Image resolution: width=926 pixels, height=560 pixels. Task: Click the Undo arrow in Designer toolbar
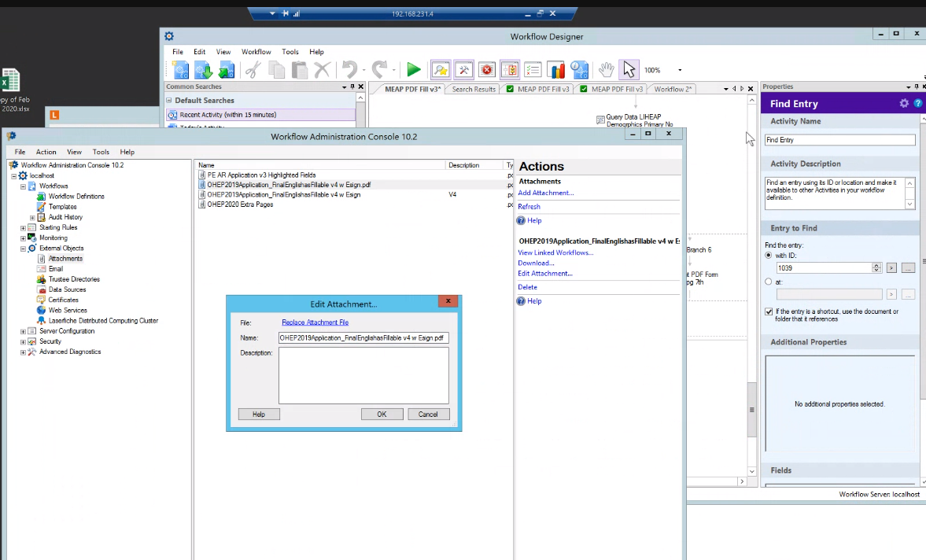click(x=349, y=70)
